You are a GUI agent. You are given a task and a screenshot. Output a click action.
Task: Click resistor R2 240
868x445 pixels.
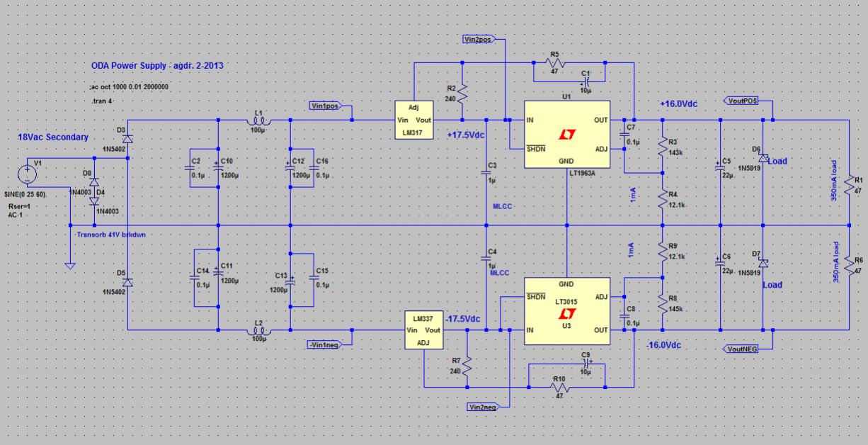tap(462, 93)
